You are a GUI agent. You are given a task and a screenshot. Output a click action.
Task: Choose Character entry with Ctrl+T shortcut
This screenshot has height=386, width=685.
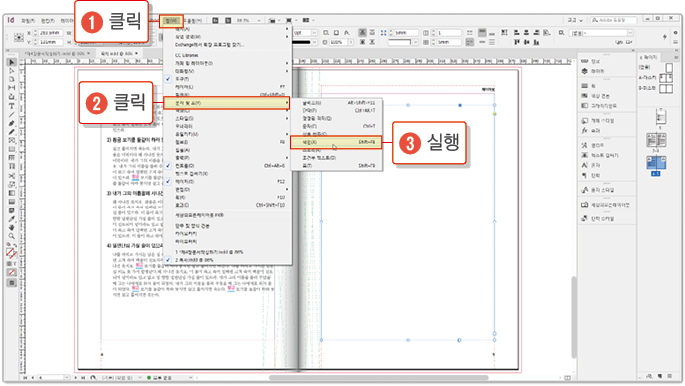[x=337, y=127]
